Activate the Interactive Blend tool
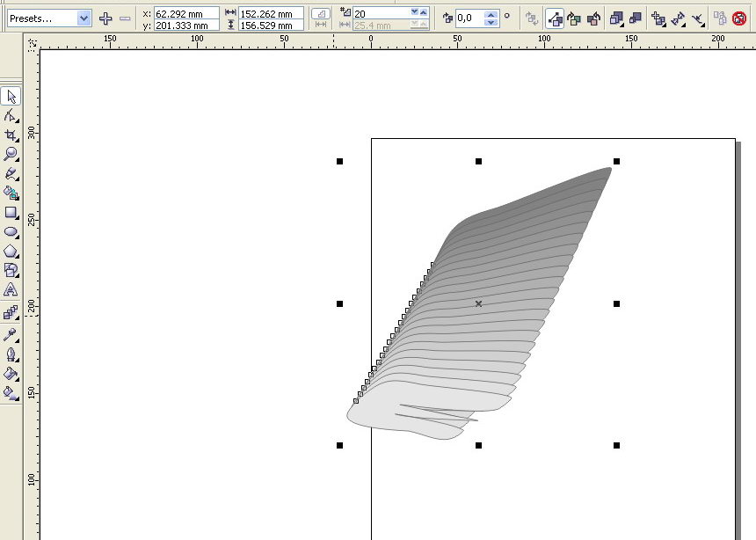 pyautogui.click(x=11, y=311)
